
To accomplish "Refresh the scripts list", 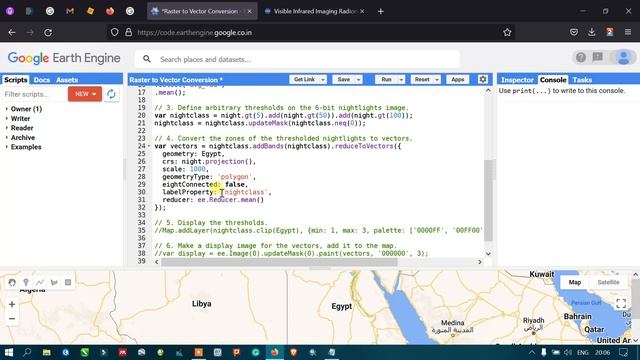I will point(111,94).
